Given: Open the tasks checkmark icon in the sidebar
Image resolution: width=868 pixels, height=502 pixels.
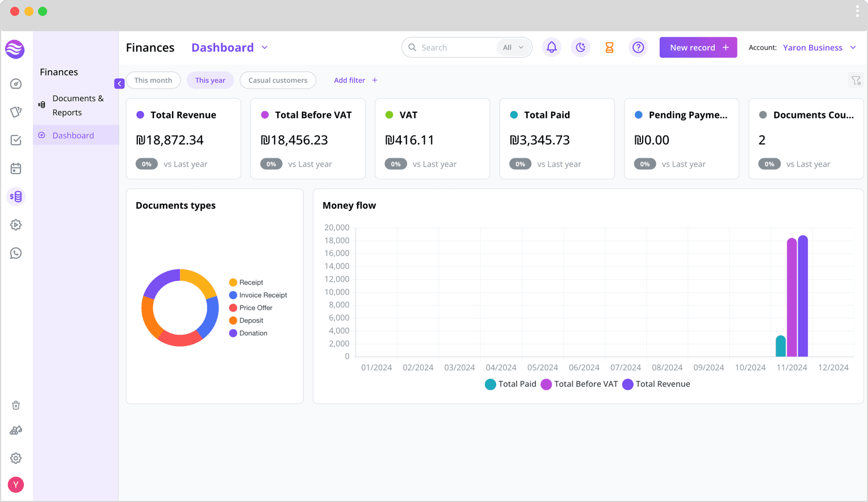Looking at the screenshot, I should (x=16, y=140).
